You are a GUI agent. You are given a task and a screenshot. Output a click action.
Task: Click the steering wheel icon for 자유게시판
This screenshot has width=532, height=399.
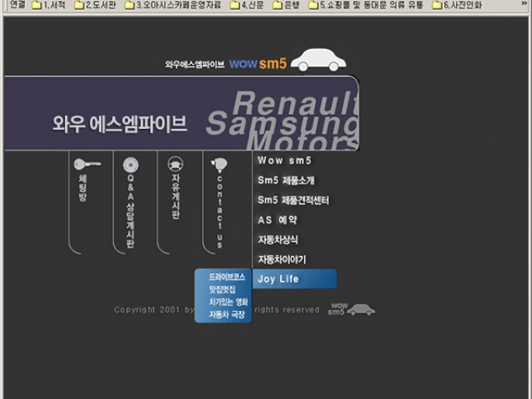tap(175, 164)
